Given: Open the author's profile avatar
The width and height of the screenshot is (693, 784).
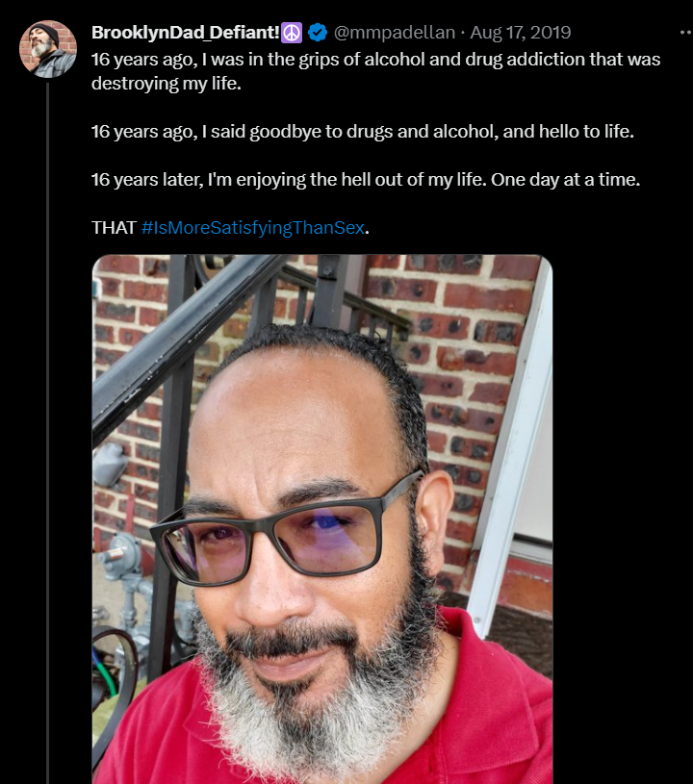Looking at the screenshot, I should point(47,48).
